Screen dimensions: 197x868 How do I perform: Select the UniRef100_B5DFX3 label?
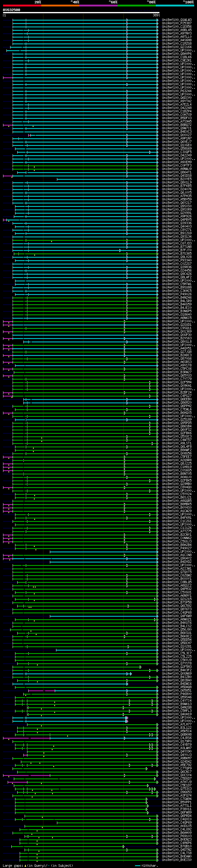click(177, 118)
